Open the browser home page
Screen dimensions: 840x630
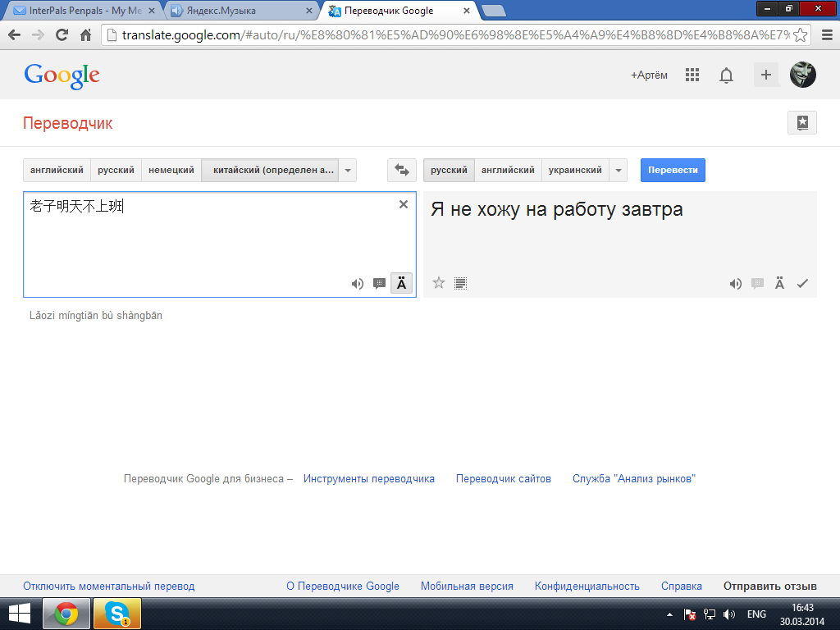(85, 34)
